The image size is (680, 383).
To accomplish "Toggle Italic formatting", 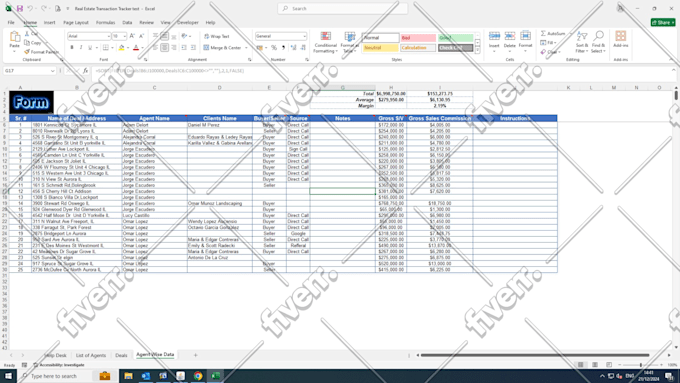I will click(x=81, y=48).
